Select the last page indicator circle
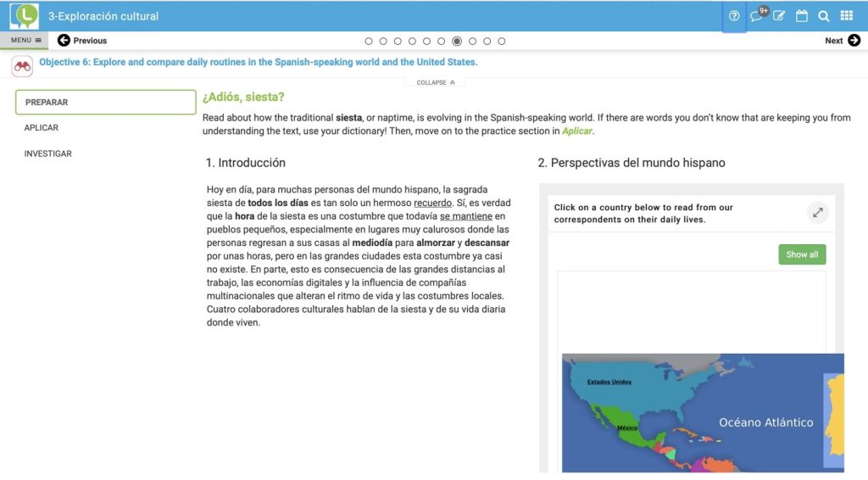The width and height of the screenshot is (868, 480). [502, 41]
